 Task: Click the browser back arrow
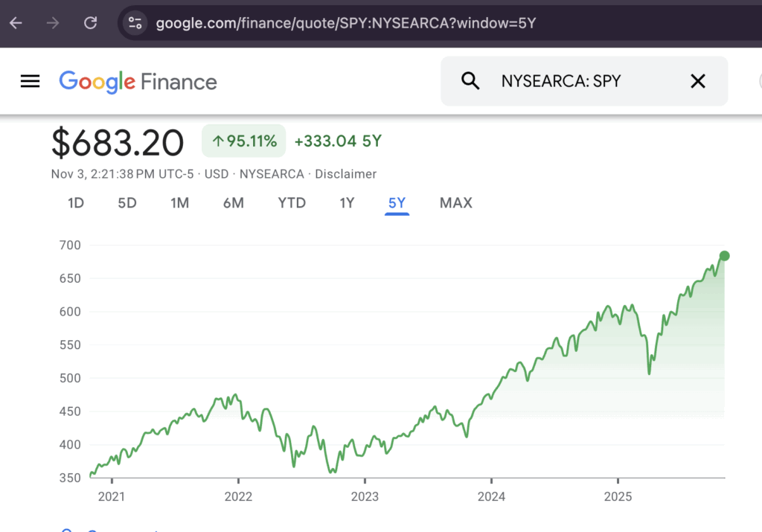[16, 23]
